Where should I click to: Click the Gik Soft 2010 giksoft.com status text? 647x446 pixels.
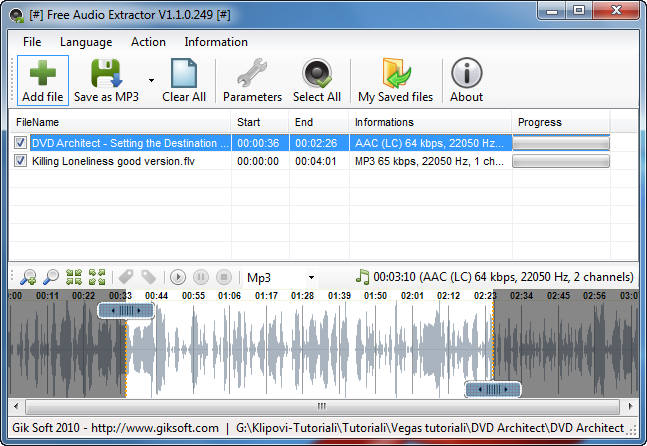116,427
